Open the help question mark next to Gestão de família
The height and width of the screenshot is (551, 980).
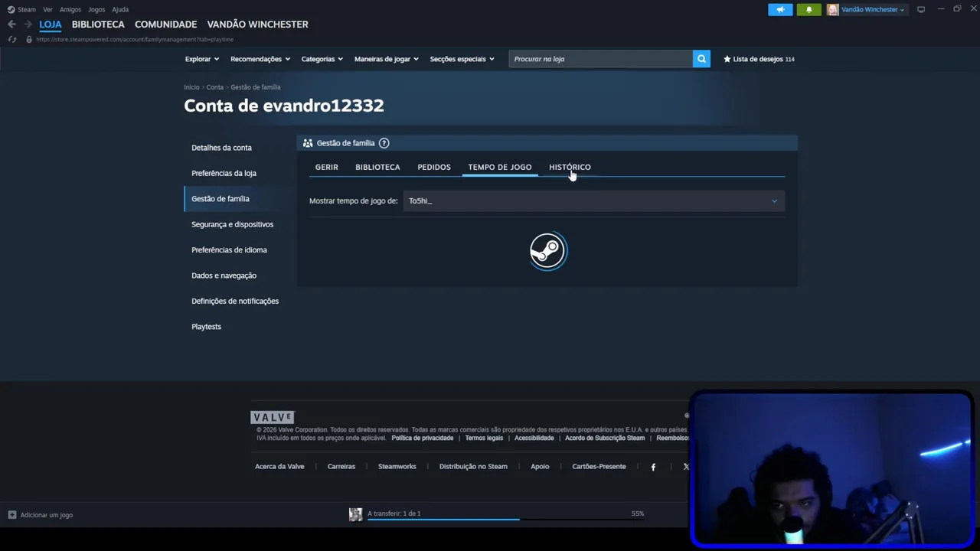tap(384, 143)
